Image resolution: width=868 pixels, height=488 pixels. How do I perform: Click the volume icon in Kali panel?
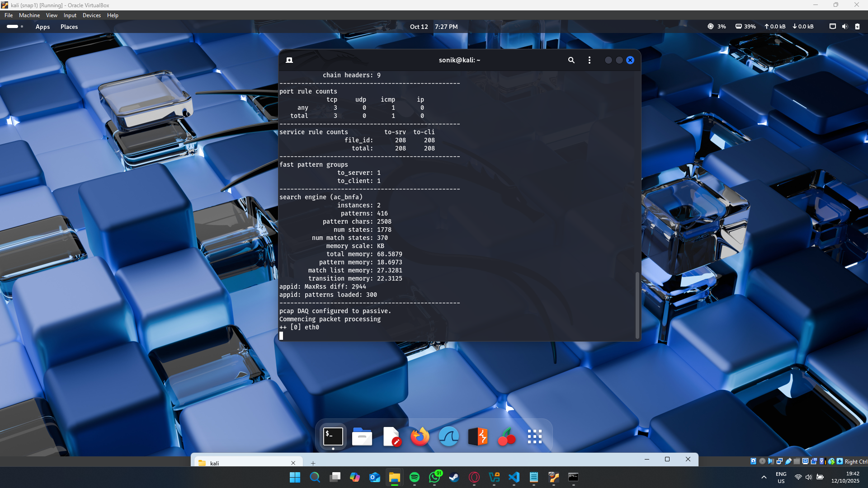[x=845, y=27]
